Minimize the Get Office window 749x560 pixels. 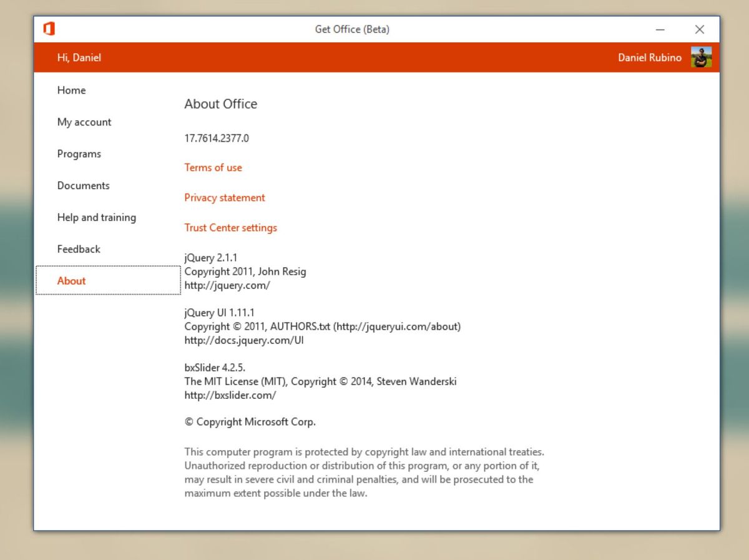point(660,29)
